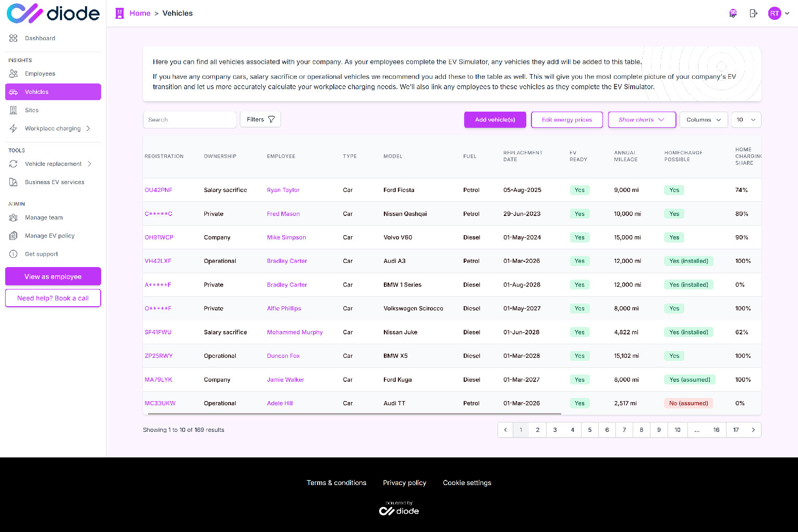This screenshot has height=532, width=798.
Task: Click View as employee button
Action: pyautogui.click(x=53, y=276)
